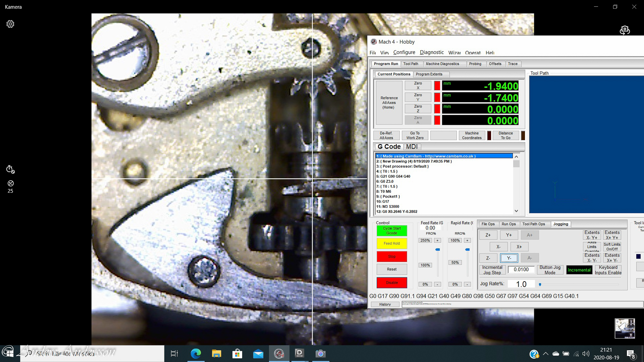Click the incremental jog step input field
This screenshot has height=362, width=644.
[521, 270]
